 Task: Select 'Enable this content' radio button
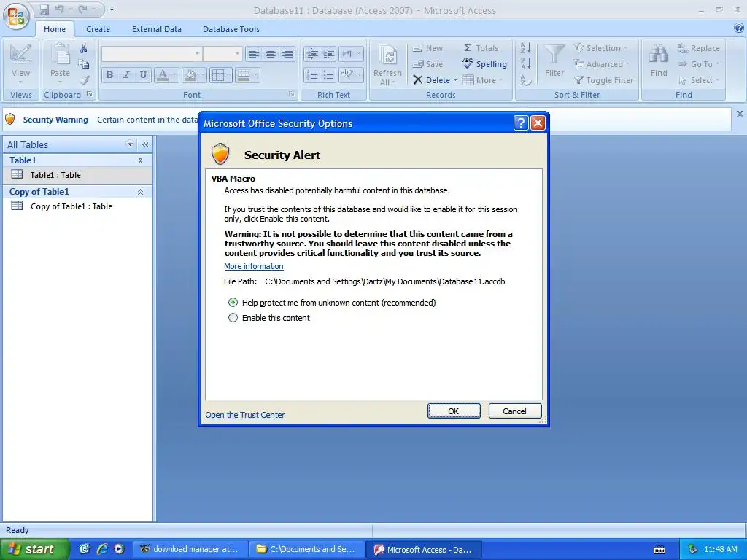tap(233, 318)
